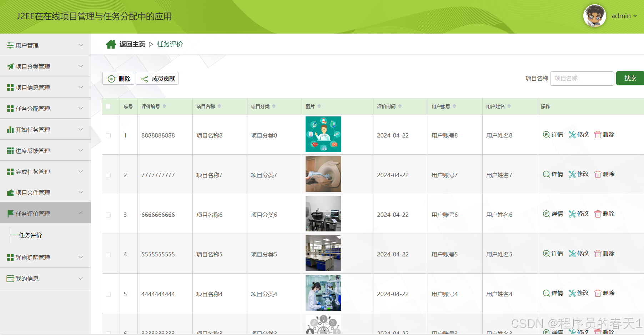Image resolution: width=644 pixels, height=335 pixels.
Task: Sort by 评价时间 column arrows
Action: (x=400, y=106)
